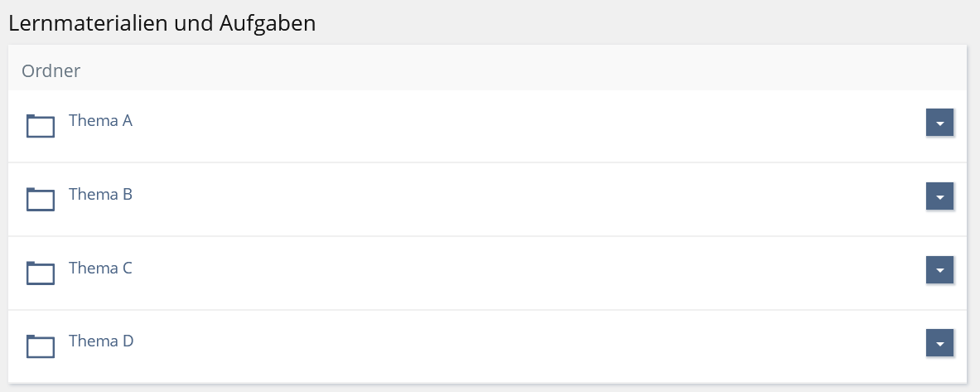
Task: Click the gray background right of the heading
Action: 646,22
